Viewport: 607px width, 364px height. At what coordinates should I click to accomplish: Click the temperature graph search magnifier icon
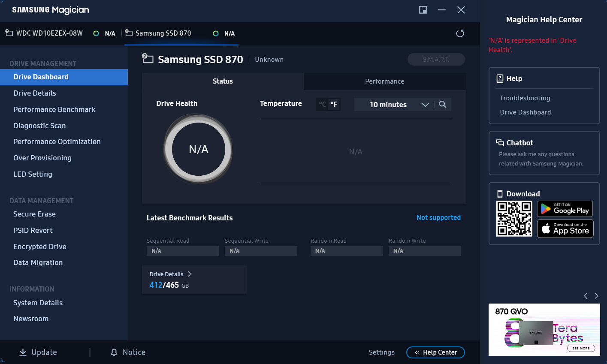[443, 105]
